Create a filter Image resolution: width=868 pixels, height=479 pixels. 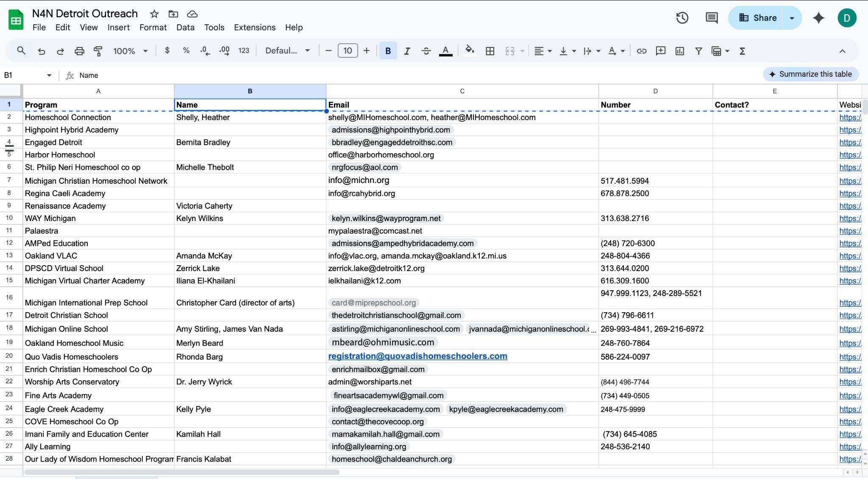pyautogui.click(x=698, y=51)
